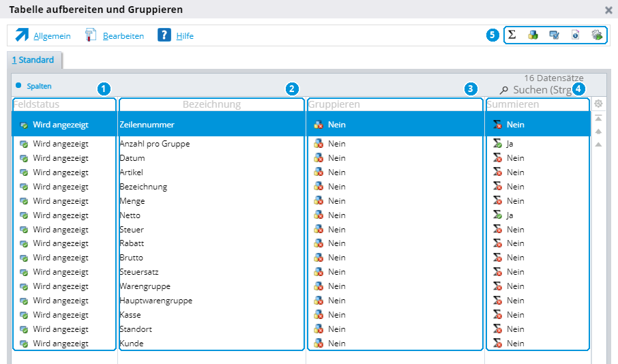This screenshot has width=618, height=364.
Task: Toggle Feldstatus icon for Steuersatz row
Action: tap(24, 272)
